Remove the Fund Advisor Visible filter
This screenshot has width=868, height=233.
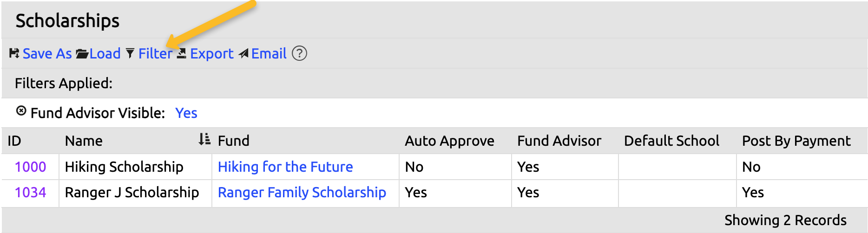21,111
